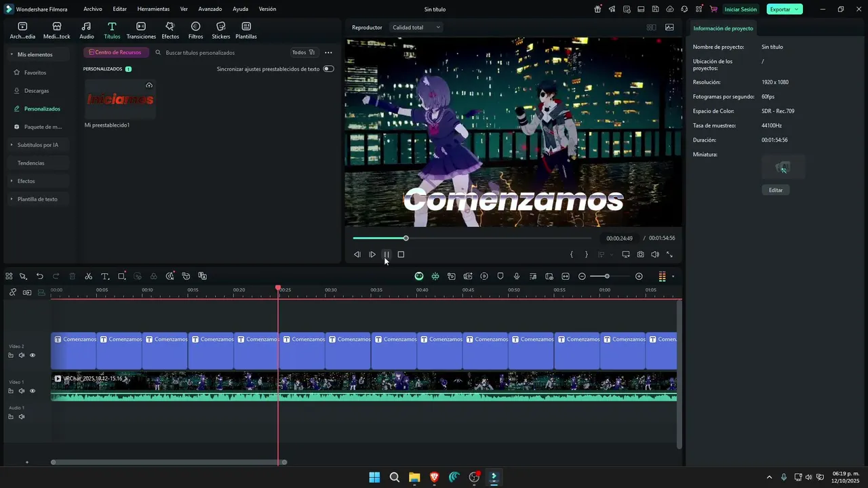The height and width of the screenshot is (488, 868).
Task: Click the Undo arrow in timeline toolbar
Action: click(39, 277)
